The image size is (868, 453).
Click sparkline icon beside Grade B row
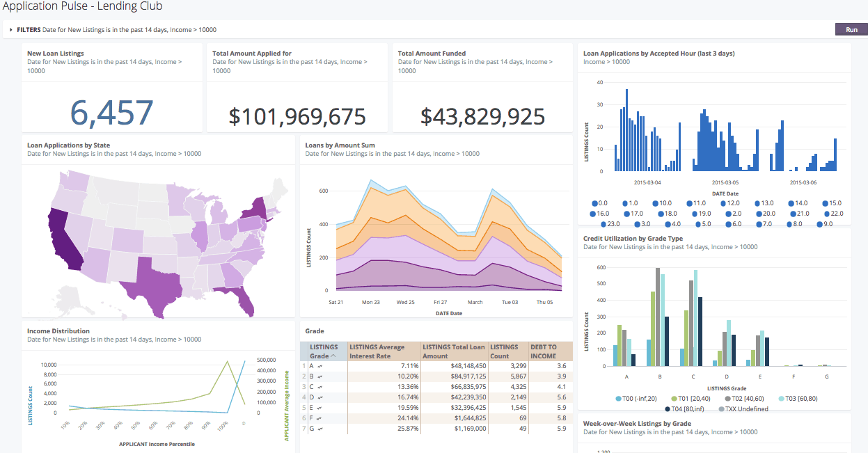tap(319, 376)
